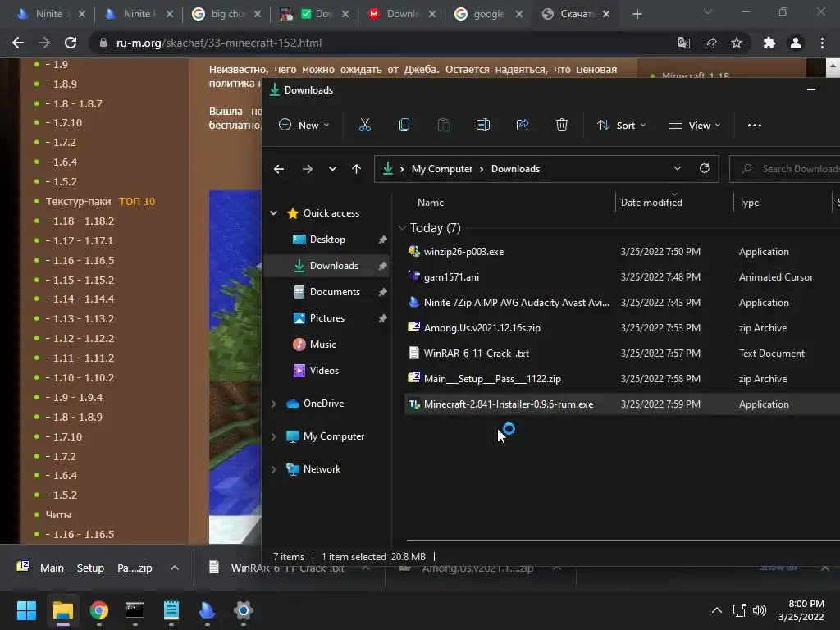This screenshot has width=840, height=630.
Task: Click the Chrome icon in the taskbar
Action: point(98,609)
